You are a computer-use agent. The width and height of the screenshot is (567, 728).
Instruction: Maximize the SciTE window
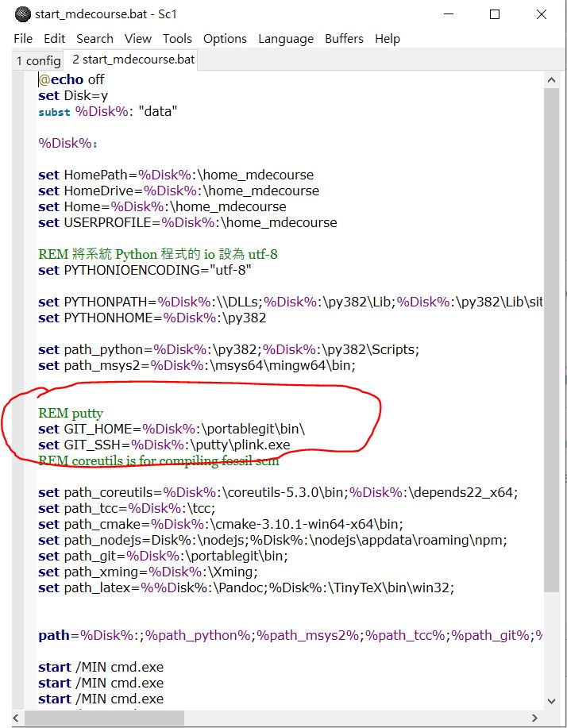[495, 14]
